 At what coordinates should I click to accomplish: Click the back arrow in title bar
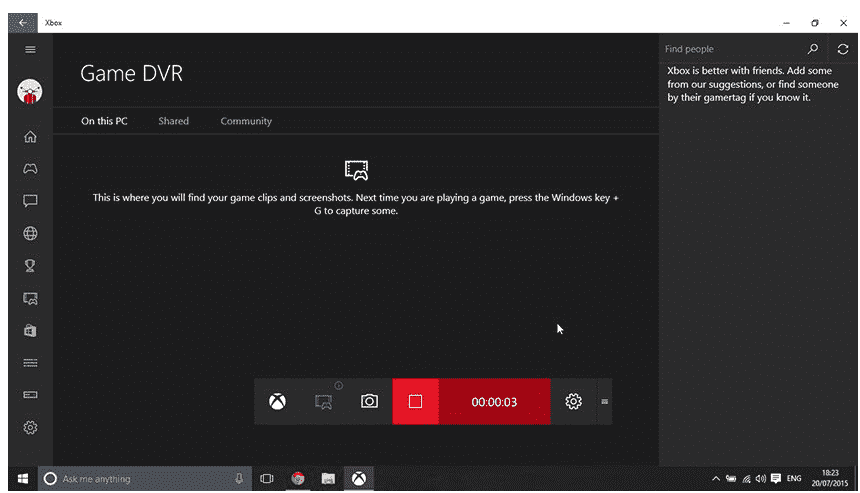pos(22,22)
